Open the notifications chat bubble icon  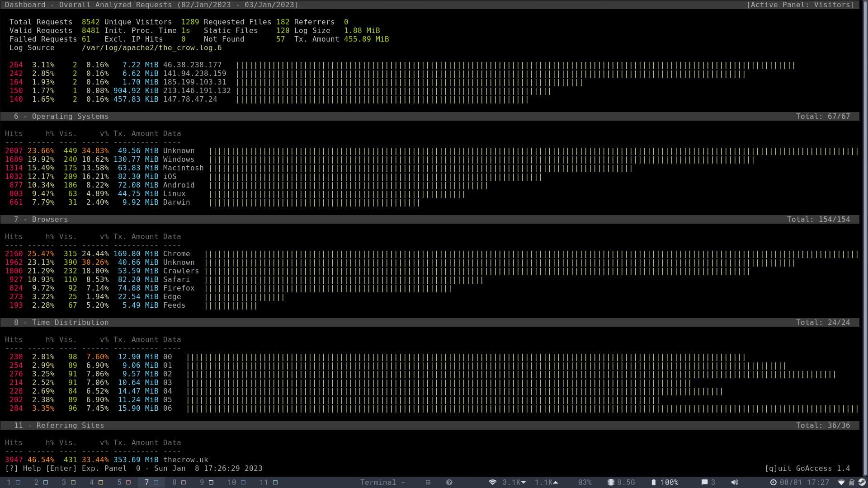[704, 483]
